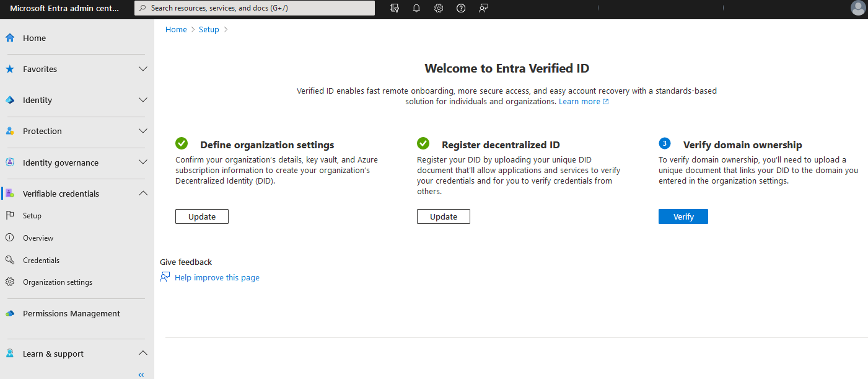Click the Home house icon in the sidebar

coord(9,37)
